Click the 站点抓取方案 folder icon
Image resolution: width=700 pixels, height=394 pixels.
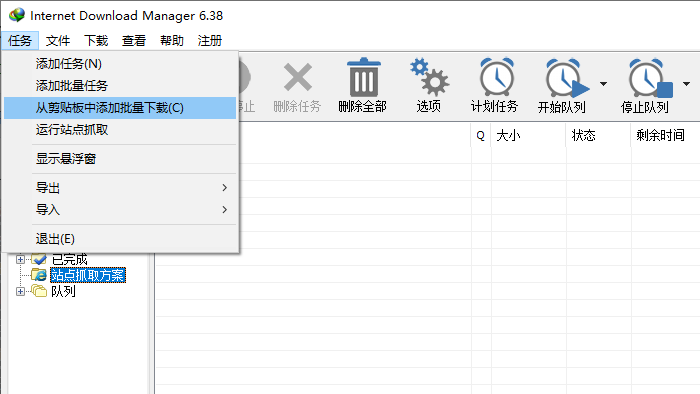39,275
